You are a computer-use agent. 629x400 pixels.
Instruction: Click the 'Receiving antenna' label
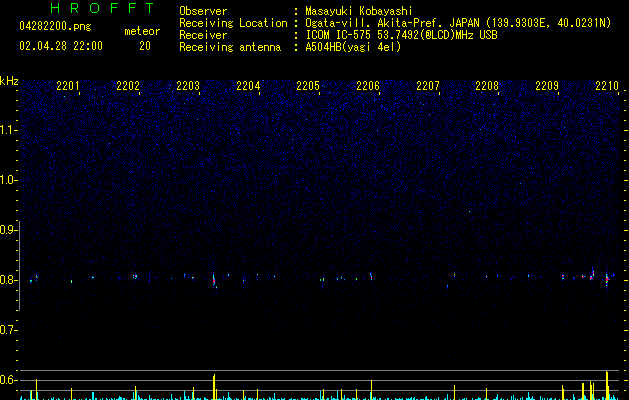point(230,47)
